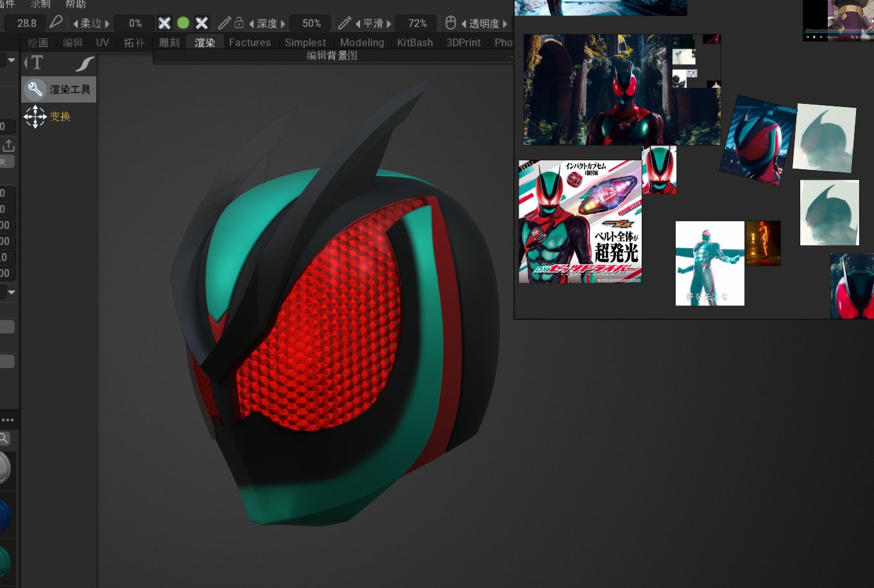This screenshot has height=588, width=874.
Task: Click the small red-eyed helmet front reference
Action: (659, 170)
